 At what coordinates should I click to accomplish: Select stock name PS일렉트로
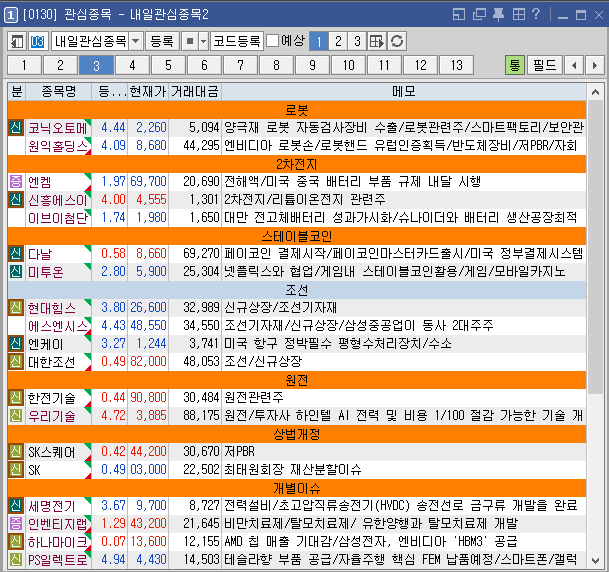[x=57, y=560]
